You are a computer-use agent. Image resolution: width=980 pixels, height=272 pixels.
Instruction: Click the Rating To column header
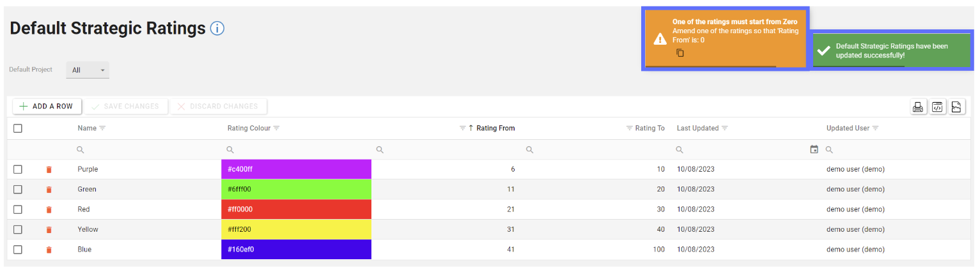pos(649,128)
